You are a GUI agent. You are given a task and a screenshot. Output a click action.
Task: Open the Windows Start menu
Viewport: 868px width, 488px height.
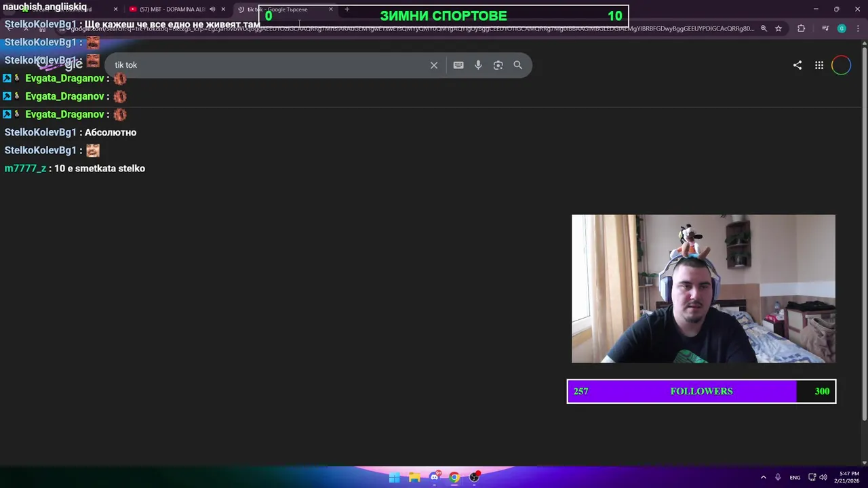pyautogui.click(x=394, y=477)
